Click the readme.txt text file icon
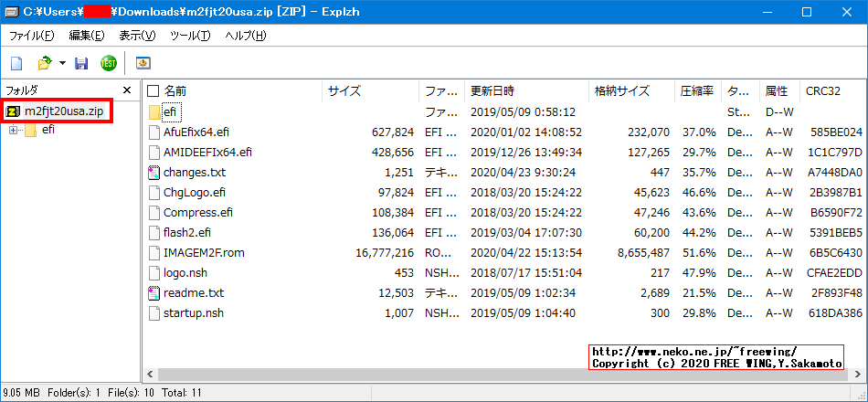The image size is (868, 402). click(154, 293)
